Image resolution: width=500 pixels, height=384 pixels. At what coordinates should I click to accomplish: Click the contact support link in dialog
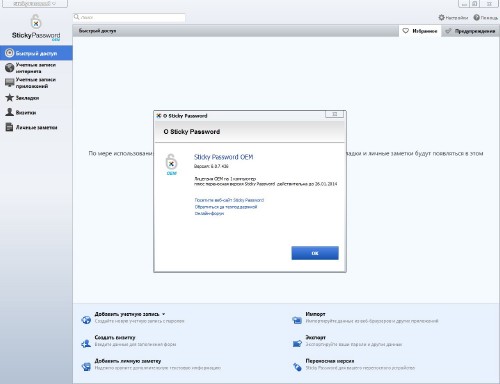[226, 207]
